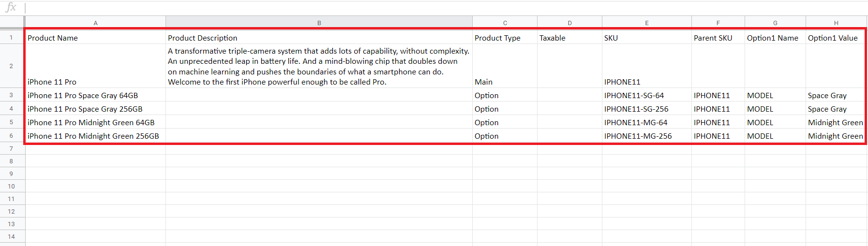This screenshot has height=246, width=868.
Task: Select the 'iPhone 11 Pro' name cell
Action: [95, 66]
